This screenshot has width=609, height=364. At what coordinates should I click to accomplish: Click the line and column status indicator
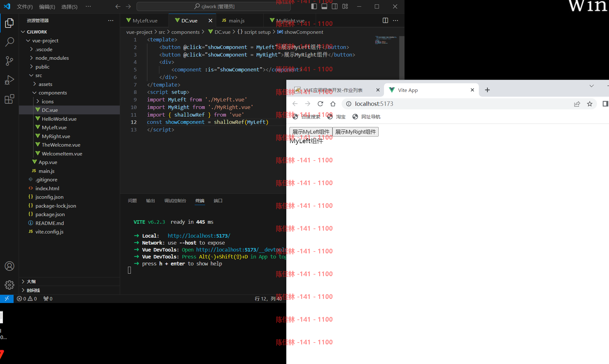[268, 299]
